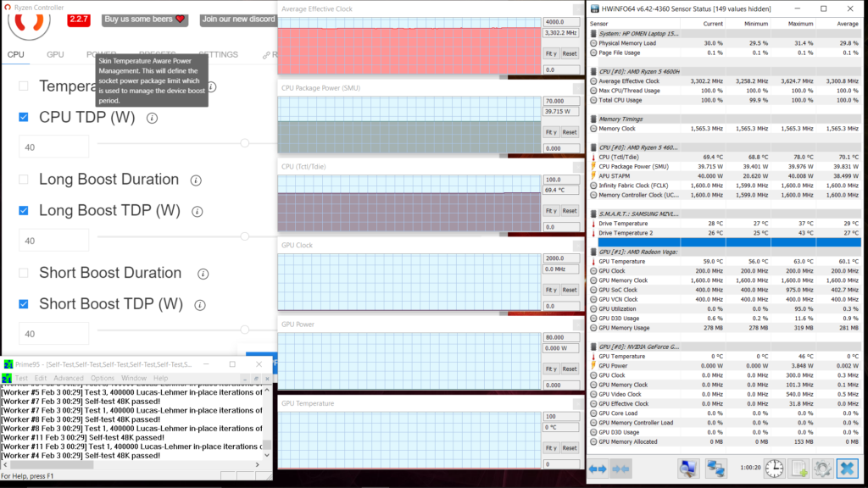The image size is (868, 488).
Task: Click lightning icon of CPU Package Power row
Action: [593, 167]
